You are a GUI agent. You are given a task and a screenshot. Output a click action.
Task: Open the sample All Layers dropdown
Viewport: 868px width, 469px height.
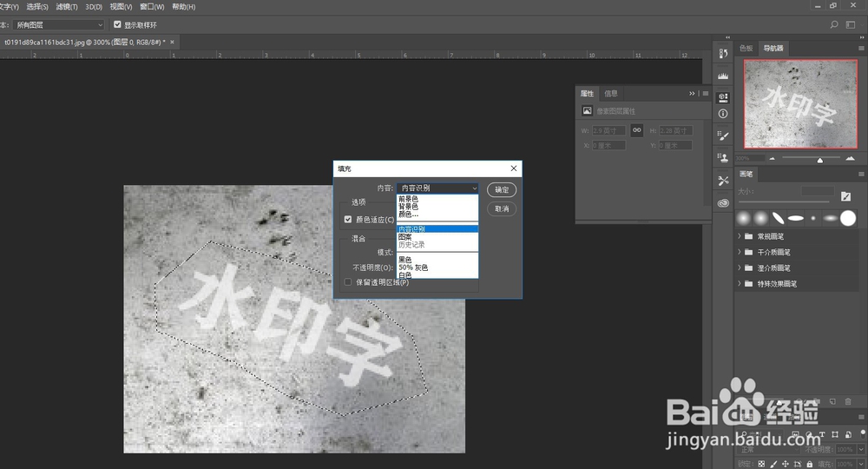[59, 25]
